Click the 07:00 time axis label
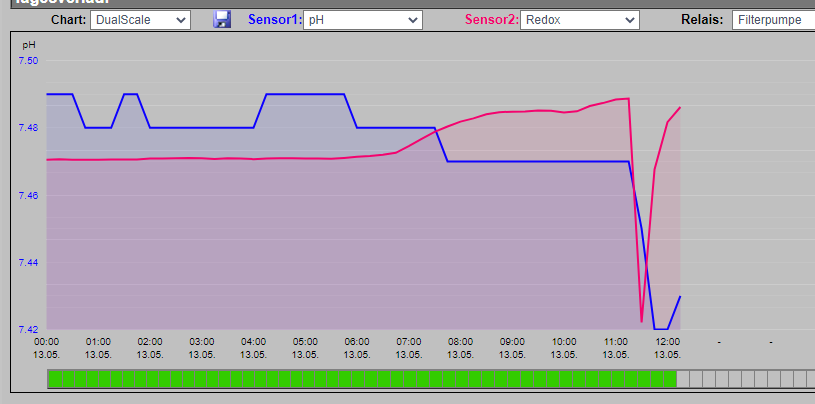The height and width of the screenshot is (404, 815). pos(409,342)
